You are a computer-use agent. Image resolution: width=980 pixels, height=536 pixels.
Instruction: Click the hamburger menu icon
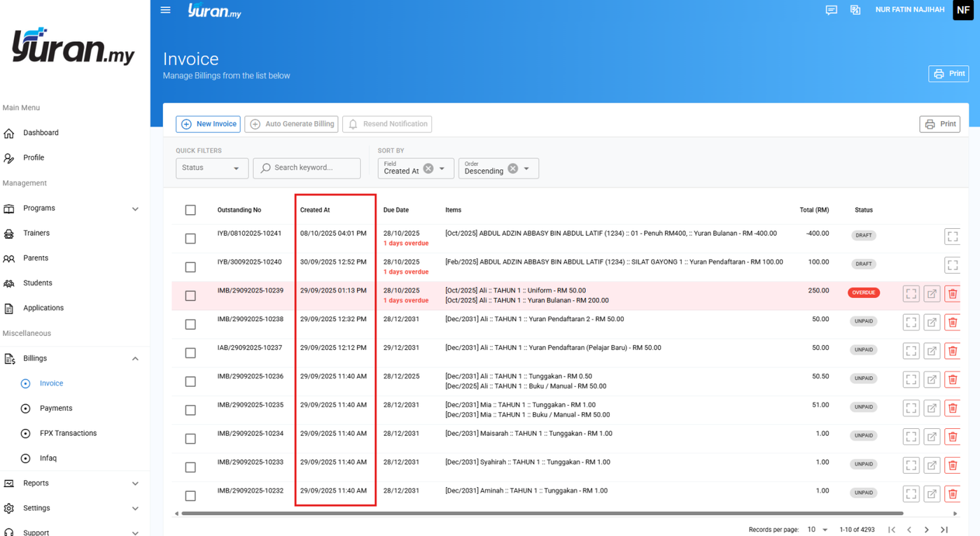[x=165, y=10]
